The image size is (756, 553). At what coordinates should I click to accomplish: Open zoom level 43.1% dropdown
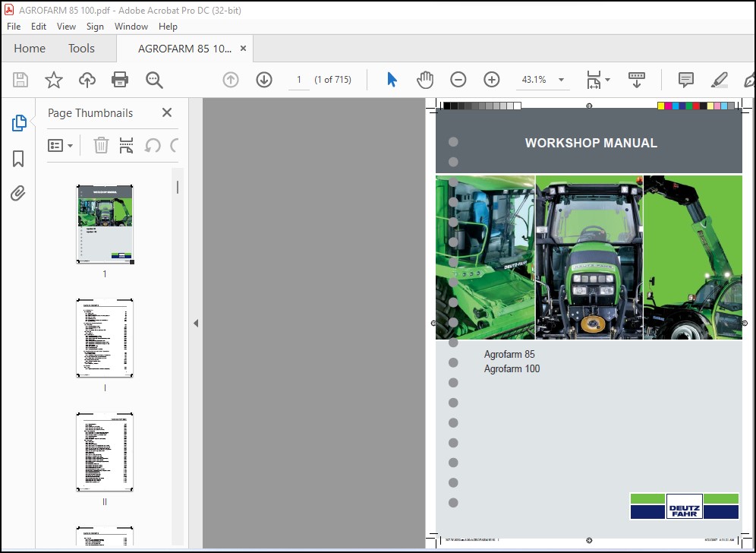tap(561, 80)
